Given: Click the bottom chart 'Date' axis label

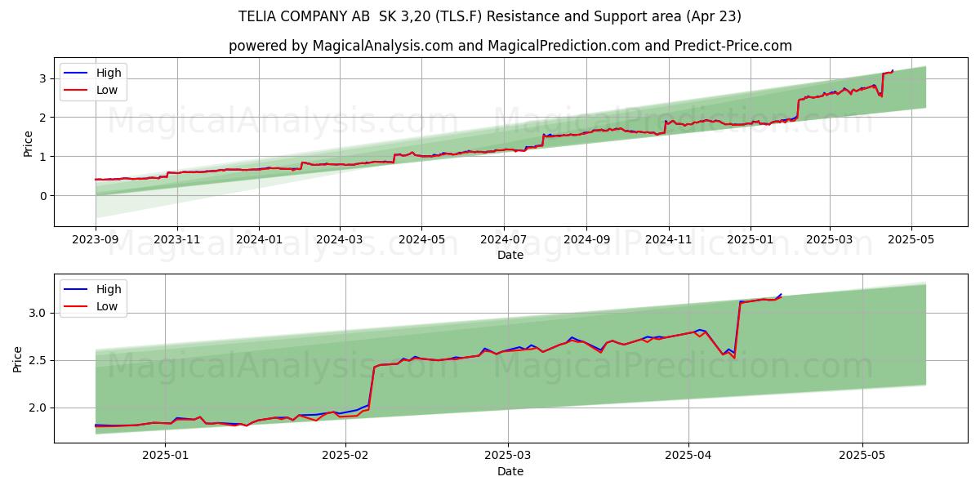Looking at the screenshot, I should [510, 472].
